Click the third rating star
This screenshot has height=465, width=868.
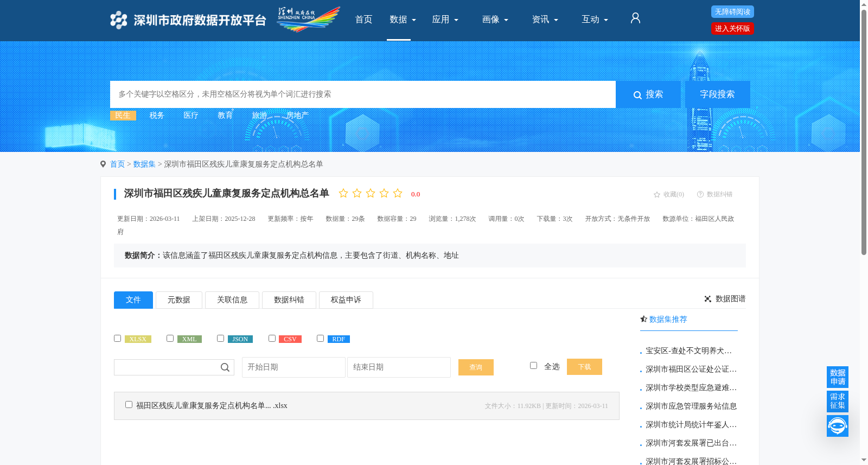[x=371, y=193]
